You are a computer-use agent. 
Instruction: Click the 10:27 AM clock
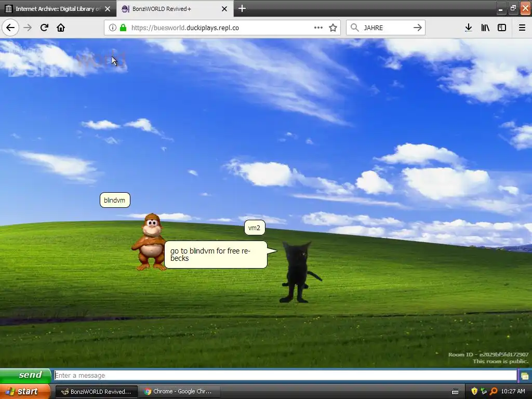pyautogui.click(x=513, y=392)
